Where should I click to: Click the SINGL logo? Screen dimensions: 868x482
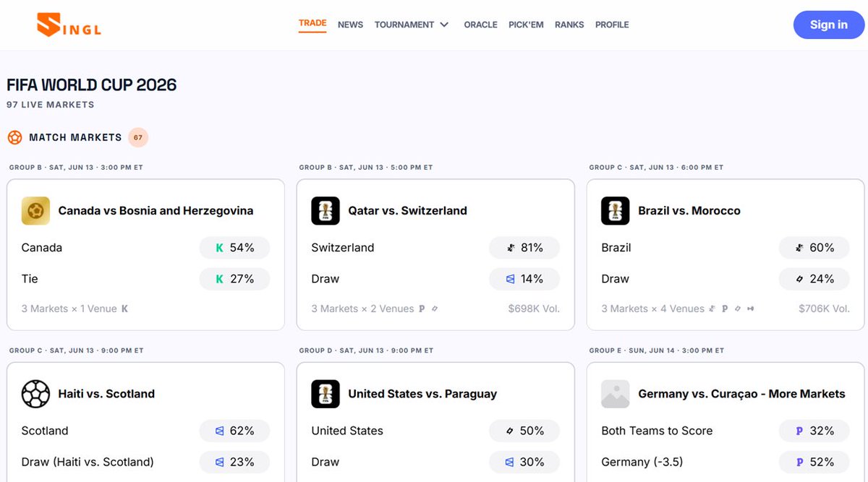click(x=69, y=25)
